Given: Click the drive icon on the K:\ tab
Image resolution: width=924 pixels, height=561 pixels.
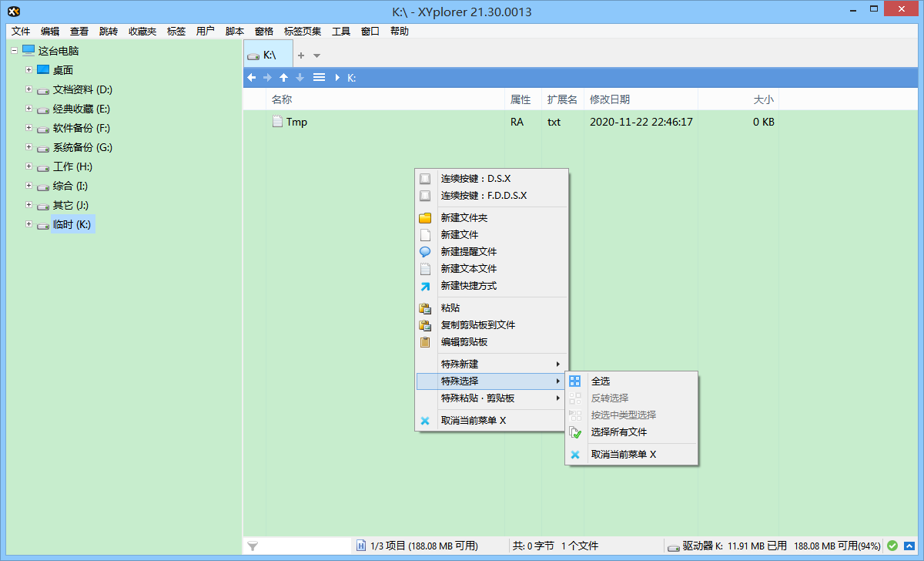Looking at the screenshot, I should [254, 54].
